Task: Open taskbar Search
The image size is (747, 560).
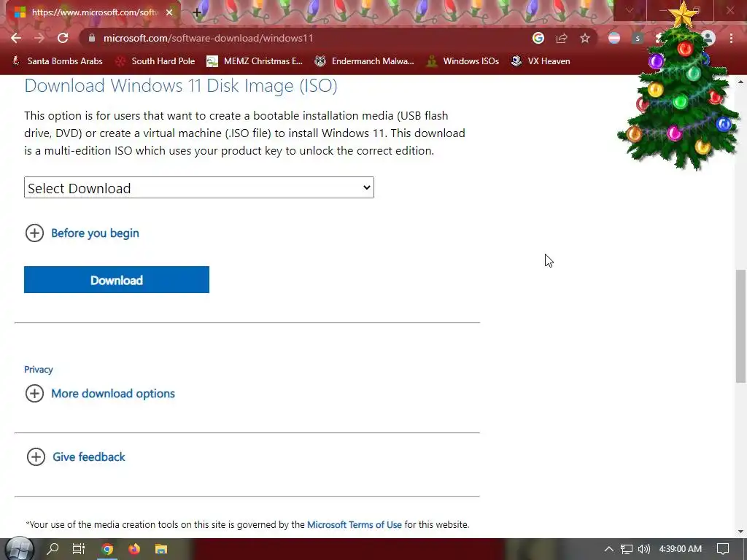Action: [53, 549]
